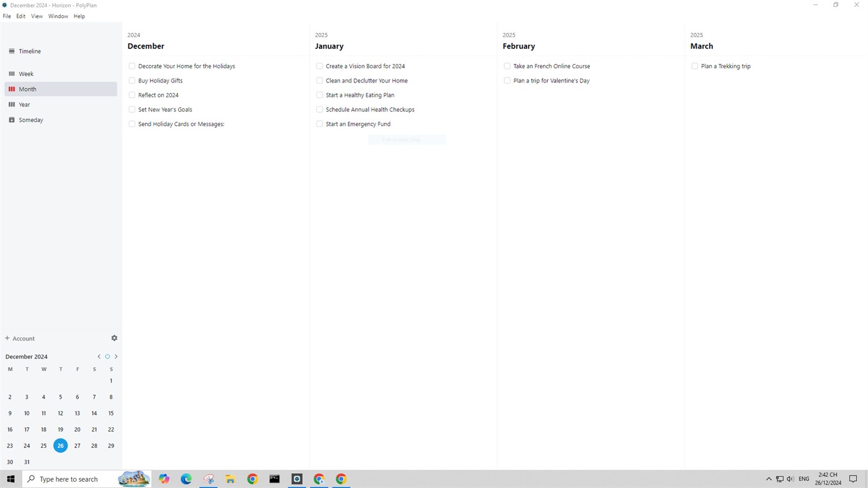Open the View menu
The height and width of the screenshot is (488, 868).
[x=37, y=16]
